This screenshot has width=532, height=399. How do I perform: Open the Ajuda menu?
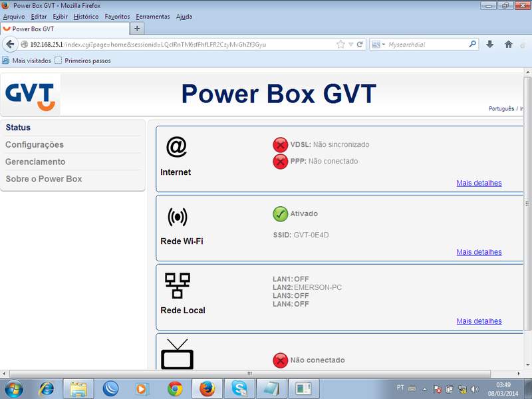point(184,16)
